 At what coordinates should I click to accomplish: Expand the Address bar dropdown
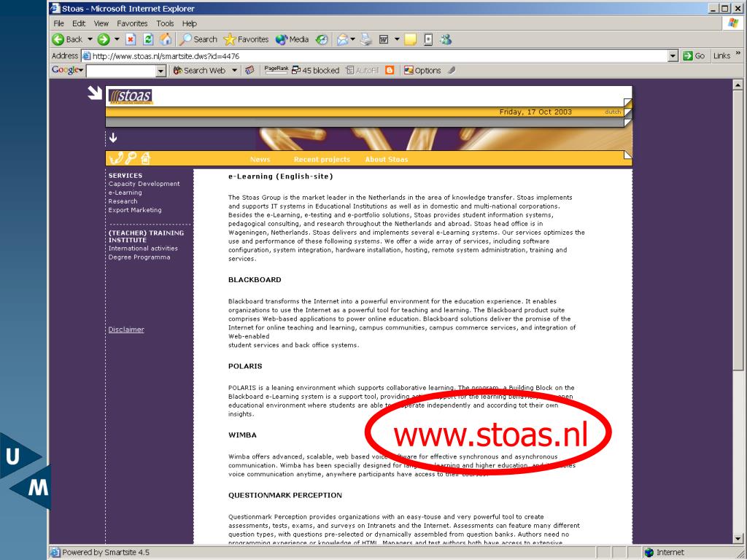[673, 56]
